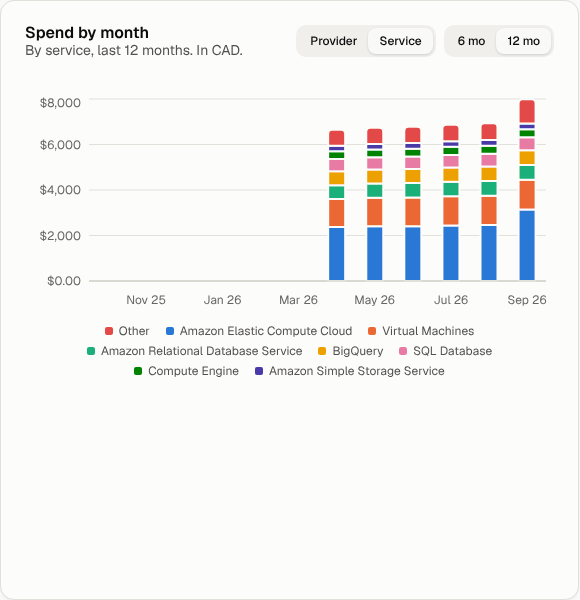Click the Sep 26 axis label
Screen dimensions: 580x600
coord(527,300)
